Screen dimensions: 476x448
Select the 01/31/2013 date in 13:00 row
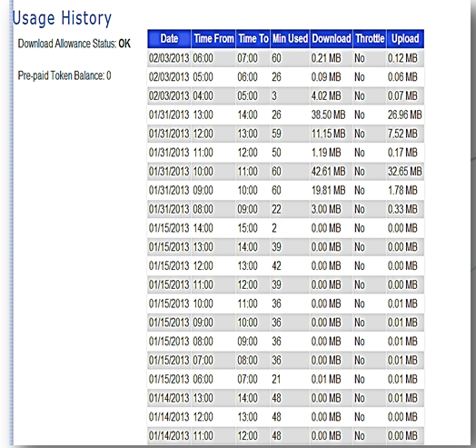[169, 114]
